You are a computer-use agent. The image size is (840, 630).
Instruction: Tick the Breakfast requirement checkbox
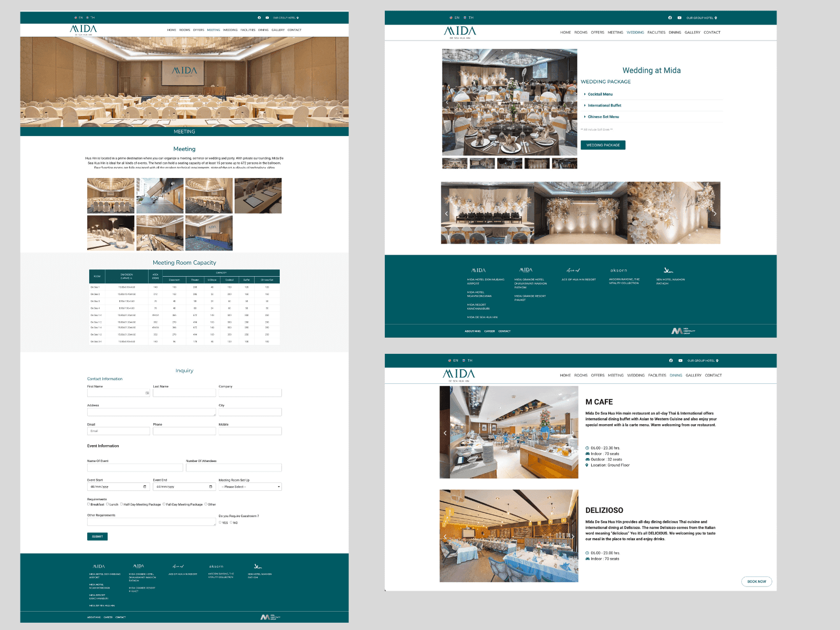tap(89, 504)
